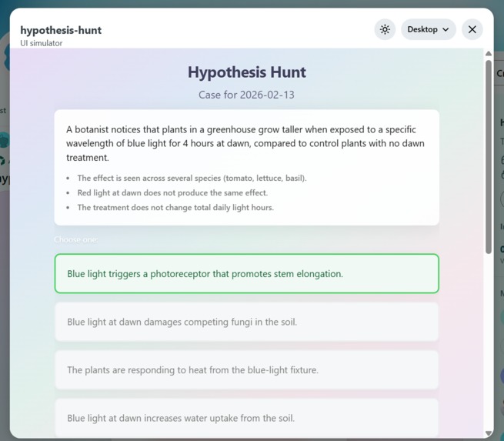Click the "Hypothesis Hunt" heading
Image resolution: width=504 pixels, height=441 pixels.
click(246, 72)
